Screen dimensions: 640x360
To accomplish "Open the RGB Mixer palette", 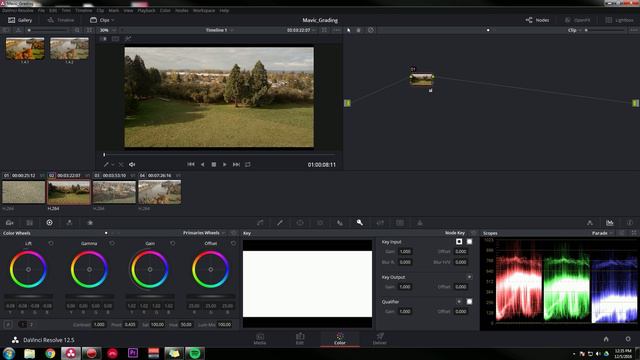I will [69, 223].
